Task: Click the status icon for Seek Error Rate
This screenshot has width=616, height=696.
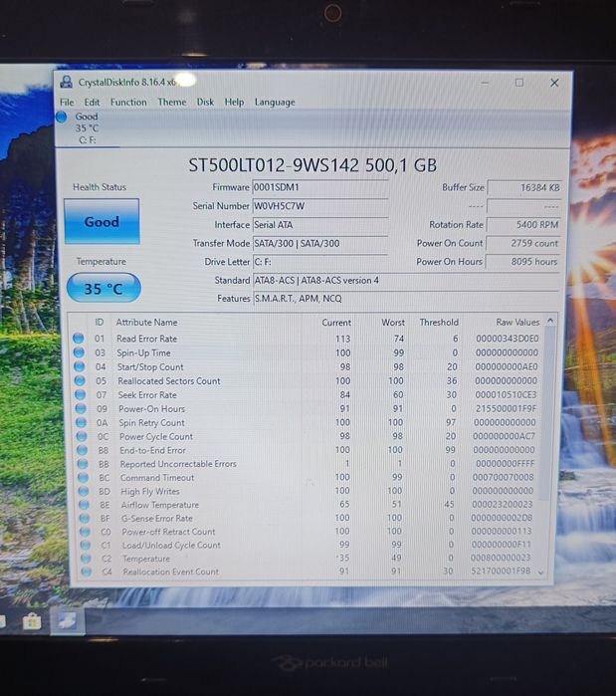Action: 81,394
